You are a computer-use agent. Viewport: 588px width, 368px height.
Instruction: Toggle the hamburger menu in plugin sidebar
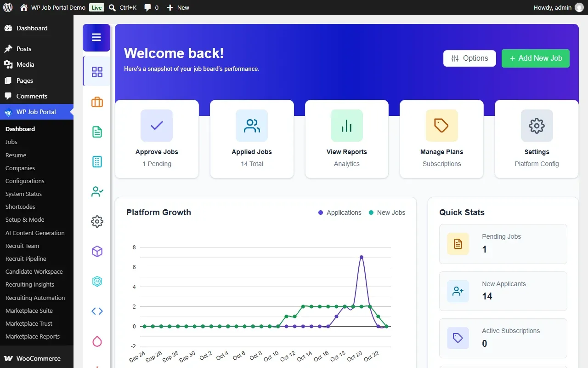96,37
